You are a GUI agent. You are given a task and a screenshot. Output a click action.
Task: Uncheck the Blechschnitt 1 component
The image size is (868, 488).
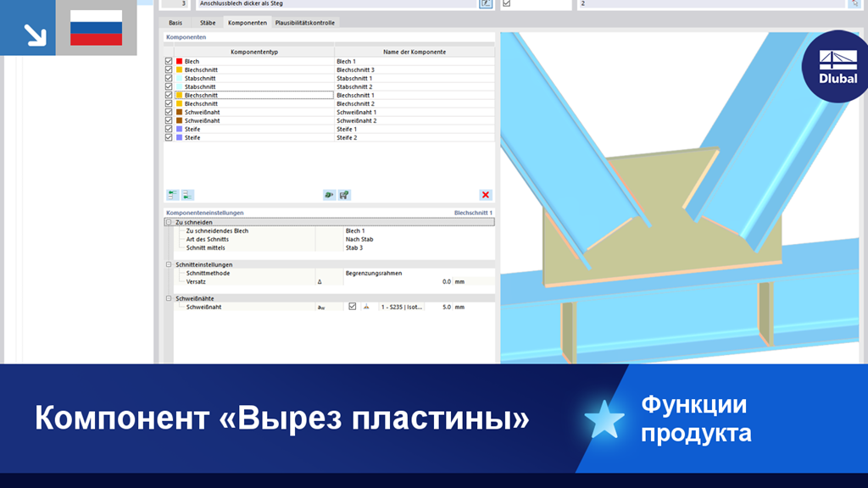pos(168,95)
